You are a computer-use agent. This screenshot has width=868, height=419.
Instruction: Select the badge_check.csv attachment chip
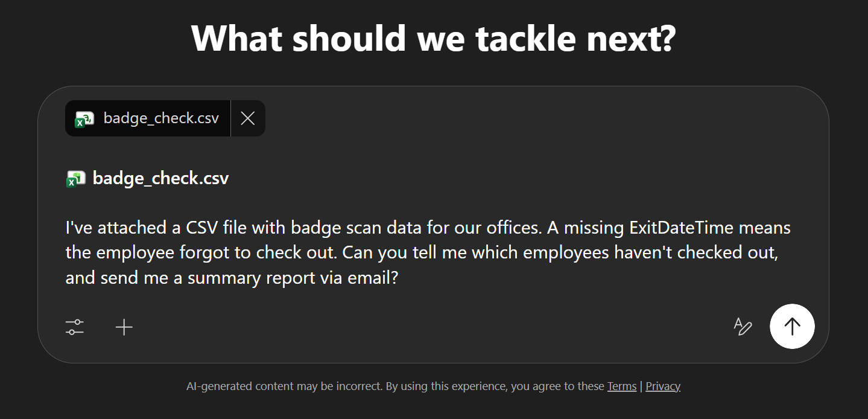[x=148, y=118]
